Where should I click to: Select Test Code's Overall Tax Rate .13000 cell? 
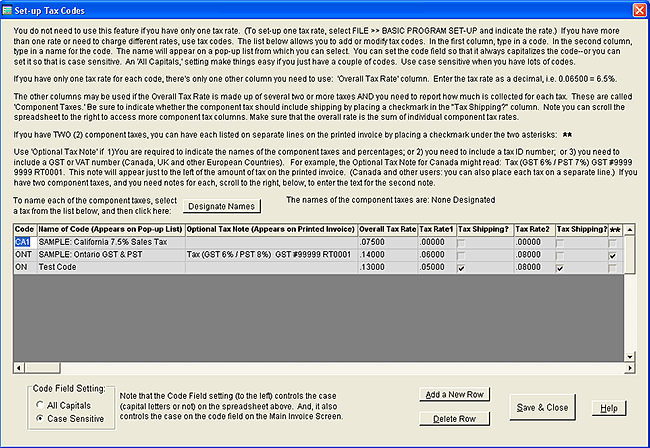pyautogui.click(x=388, y=269)
